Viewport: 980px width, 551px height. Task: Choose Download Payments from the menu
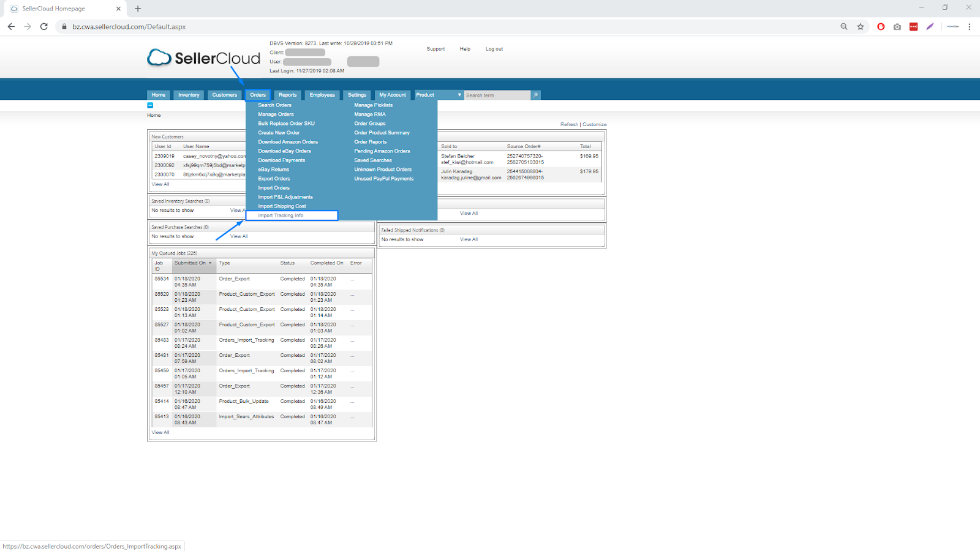(x=281, y=160)
